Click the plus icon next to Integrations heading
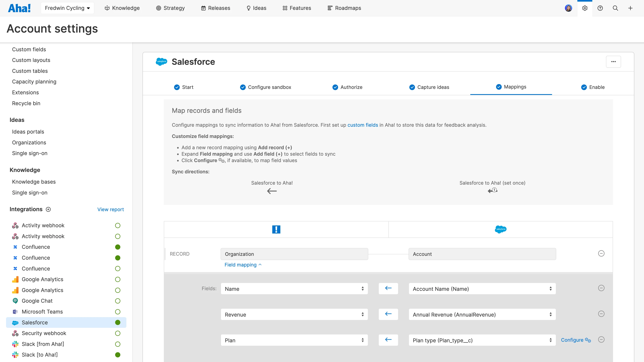The width and height of the screenshot is (644, 362). point(48,209)
